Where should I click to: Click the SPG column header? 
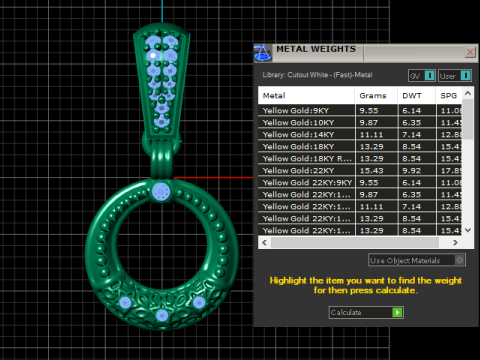tap(449, 95)
